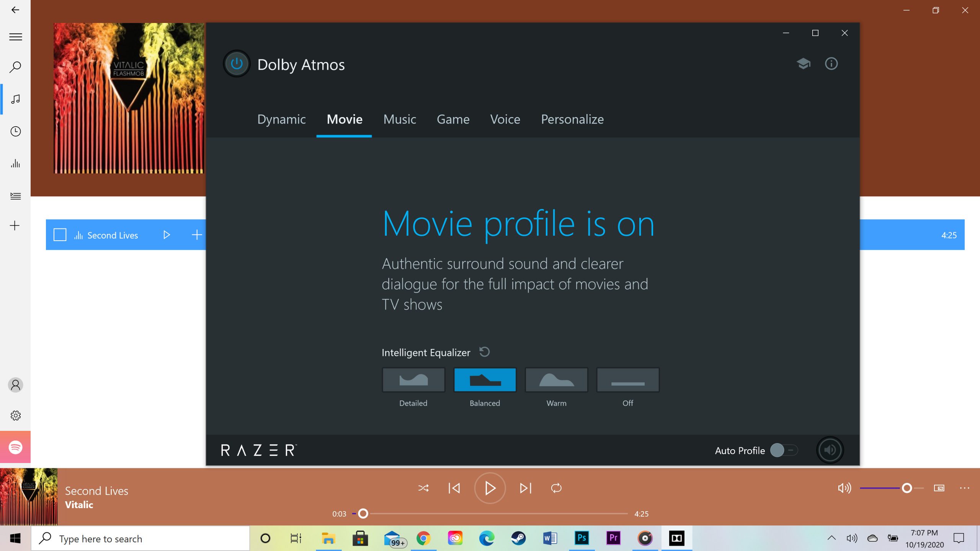Toggle shuffle playback
The image size is (980, 551).
tap(423, 488)
